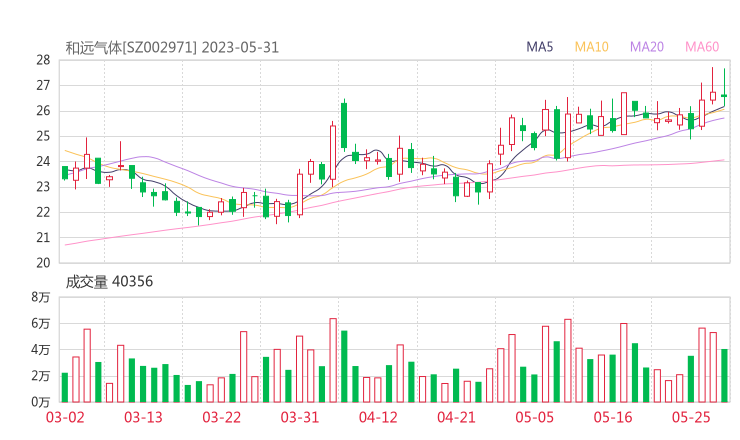This screenshot has height=440, width=740.
Task: Click the price axis label 28
Action: [43, 60]
